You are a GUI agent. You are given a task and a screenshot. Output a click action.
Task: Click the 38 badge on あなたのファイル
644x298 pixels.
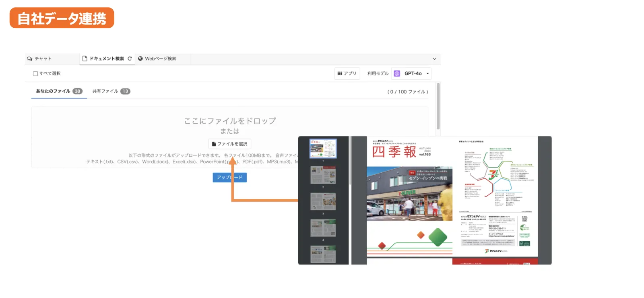78,91
